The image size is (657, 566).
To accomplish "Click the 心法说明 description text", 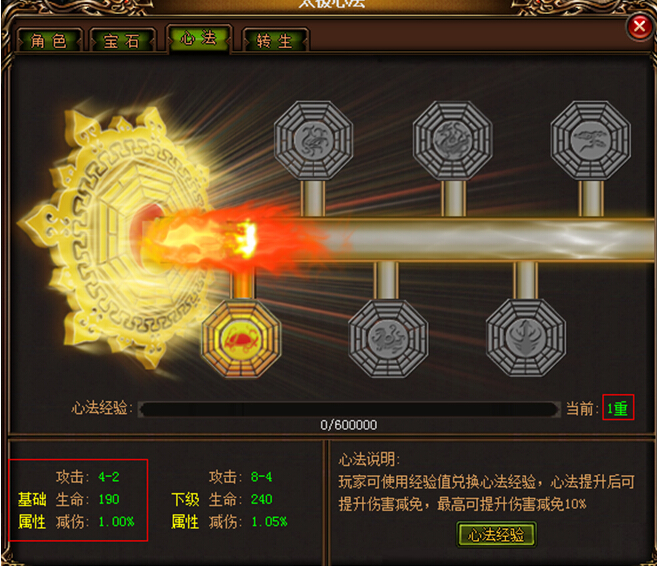I will tap(486, 482).
